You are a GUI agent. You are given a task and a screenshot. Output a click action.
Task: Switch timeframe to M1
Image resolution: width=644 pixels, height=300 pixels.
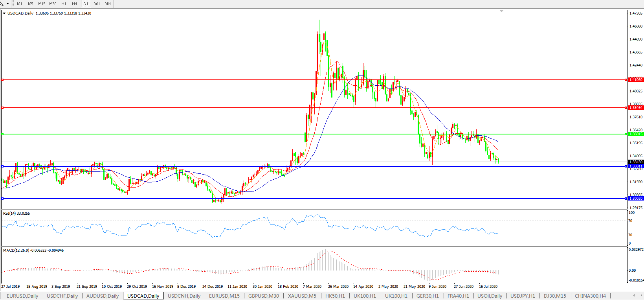click(20, 4)
